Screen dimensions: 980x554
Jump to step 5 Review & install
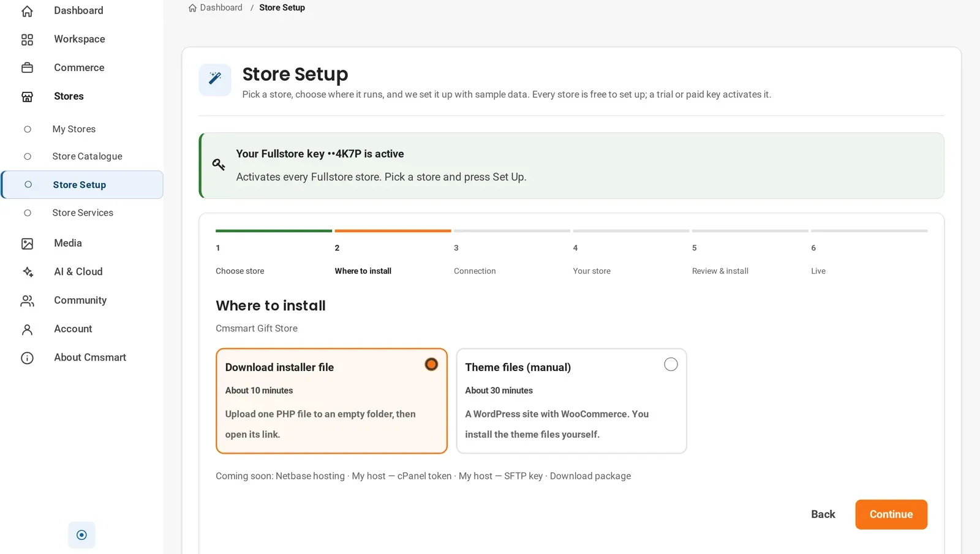(750, 253)
